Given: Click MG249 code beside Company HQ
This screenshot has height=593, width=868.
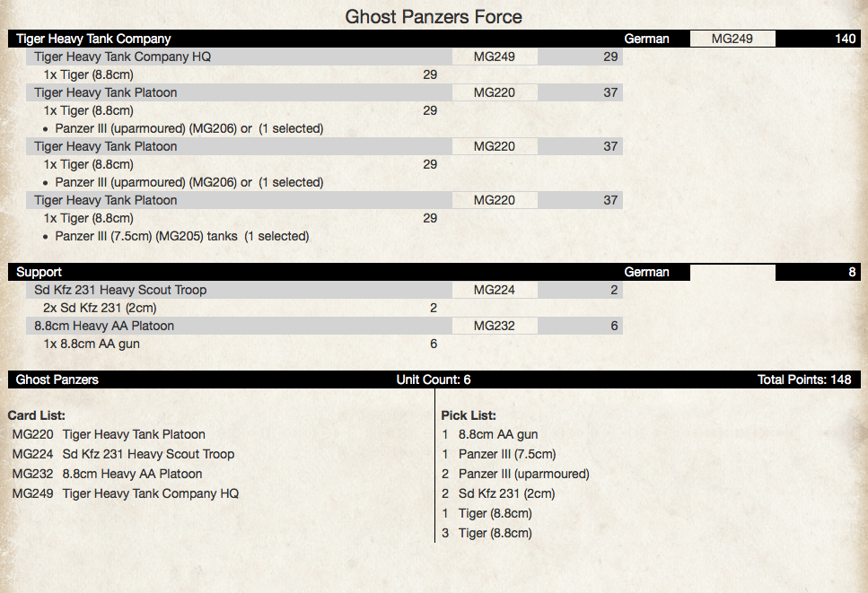Looking at the screenshot, I should (495, 57).
